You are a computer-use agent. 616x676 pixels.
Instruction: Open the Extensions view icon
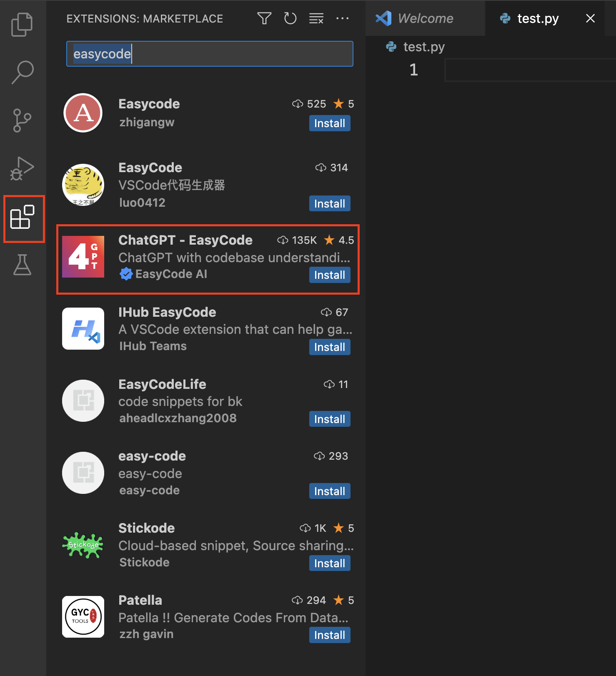(x=22, y=217)
